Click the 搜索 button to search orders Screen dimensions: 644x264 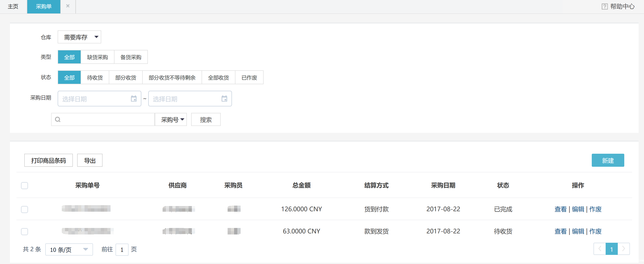(205, 119)
